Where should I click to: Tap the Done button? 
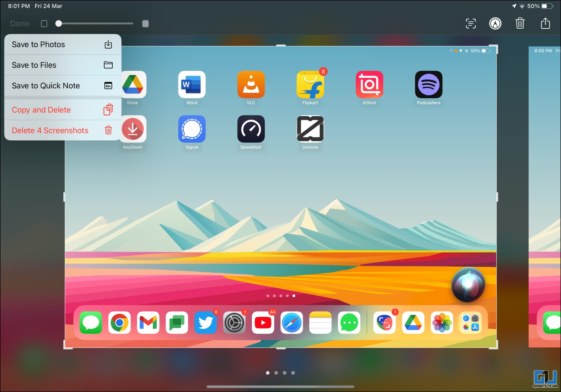19,24
